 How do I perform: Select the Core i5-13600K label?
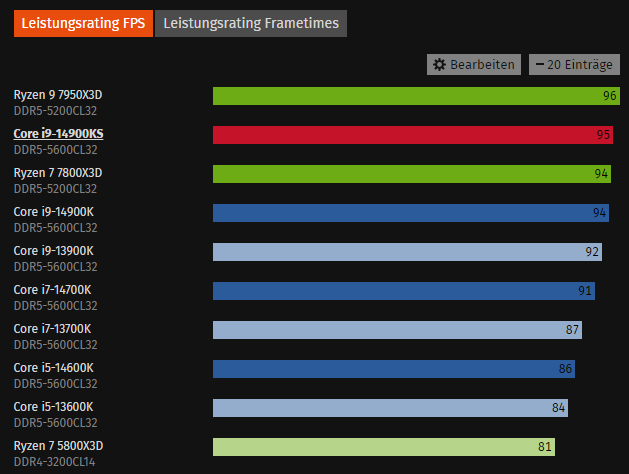pos(53,407)
